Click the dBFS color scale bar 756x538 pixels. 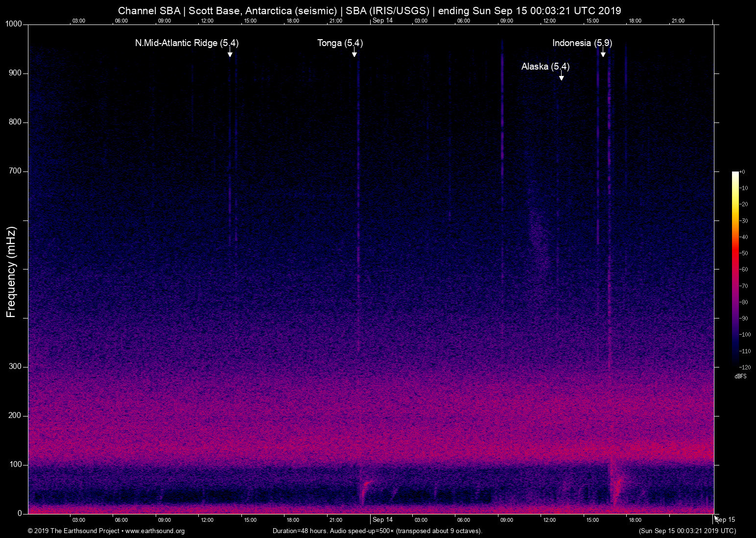point(734,269)
